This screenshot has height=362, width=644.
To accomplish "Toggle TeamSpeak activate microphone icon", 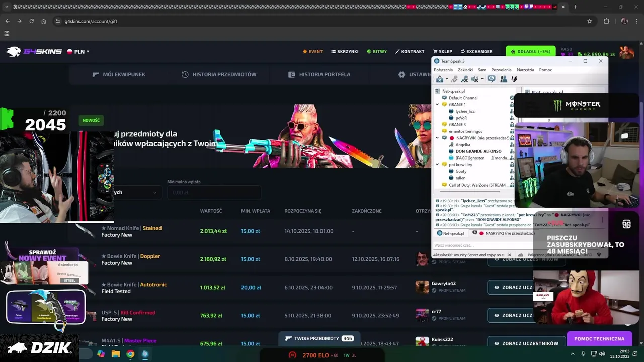I will tap(454, 79).
